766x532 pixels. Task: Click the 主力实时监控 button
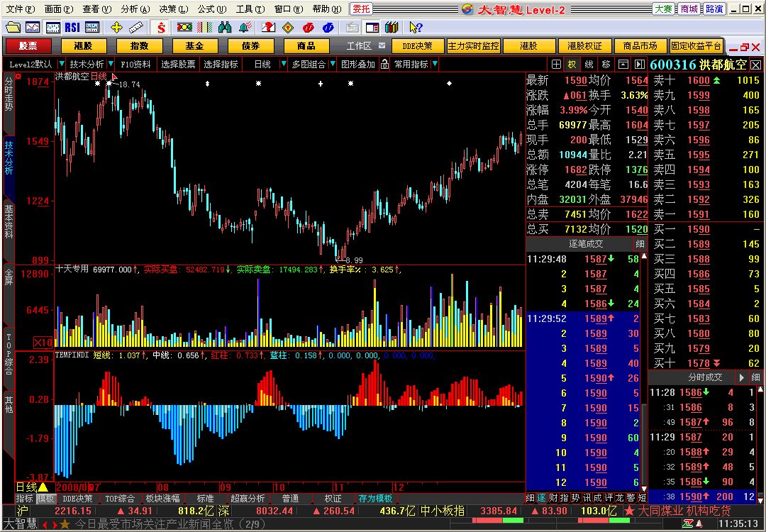pos(473,46)
